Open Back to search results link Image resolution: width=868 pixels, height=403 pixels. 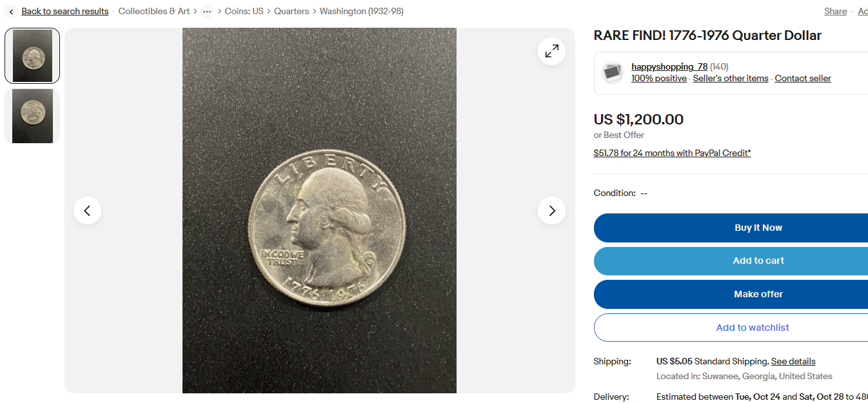click(64, 12)
